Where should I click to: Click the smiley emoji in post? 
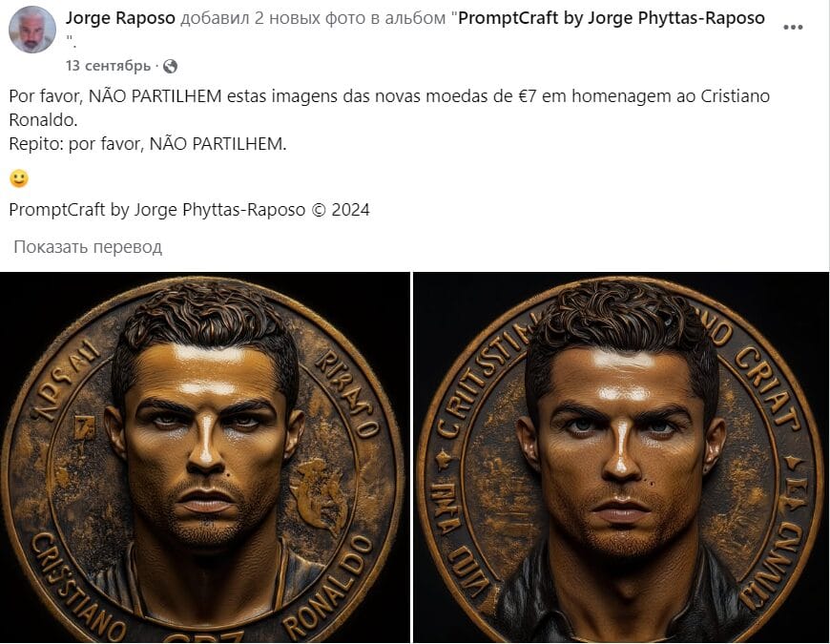19,178
